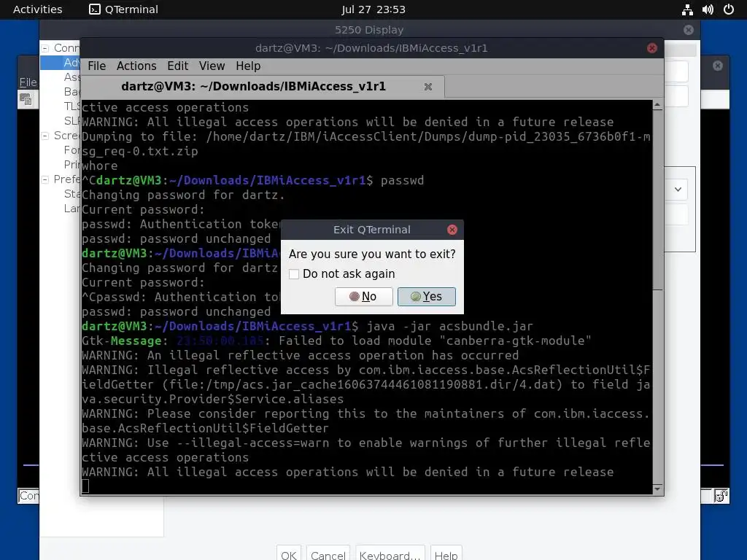Click Help button in 5250 Display dialog

point(446,553)
